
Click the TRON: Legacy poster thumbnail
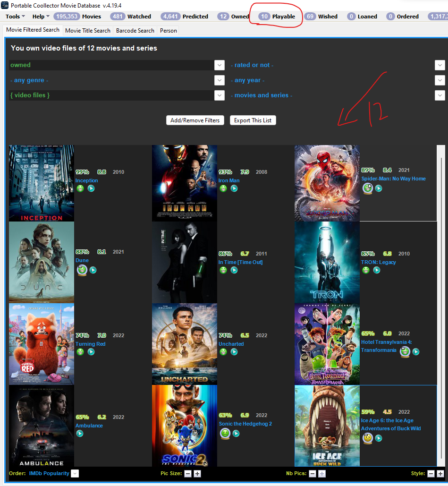327,263
